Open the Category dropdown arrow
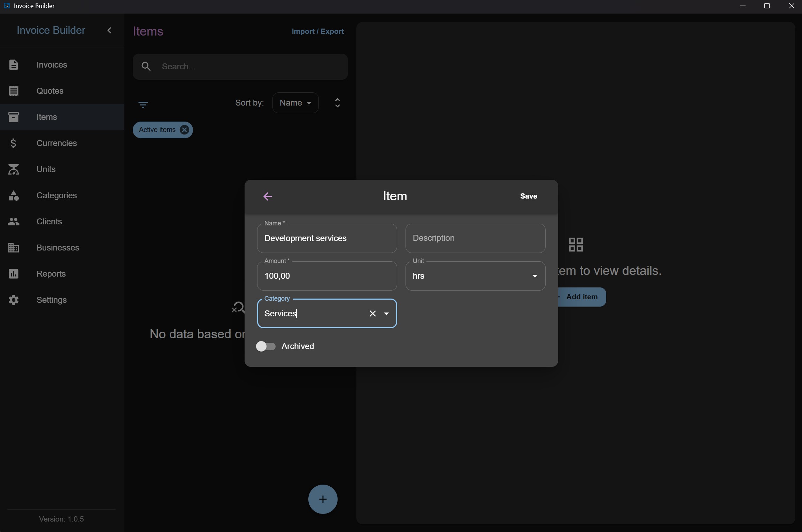This screenshot has height=532, width=802. tap(386, 314)
